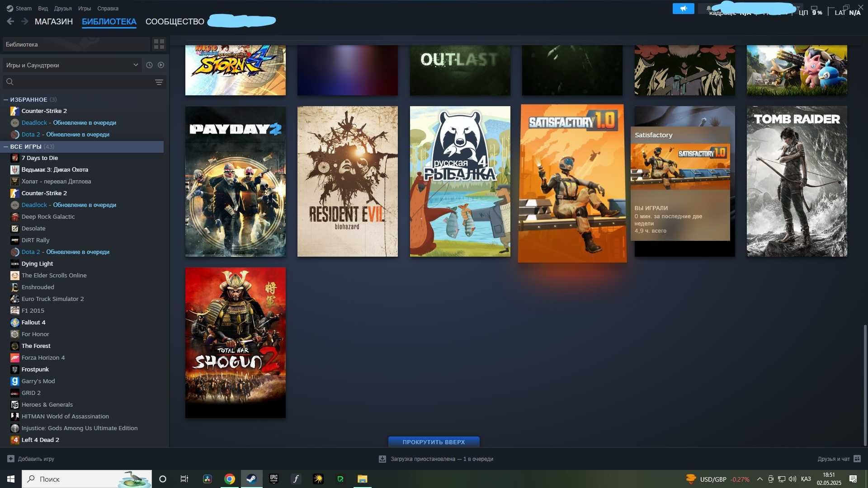Open File Explorer from taskbar
The width and height of the screenshot is (868, 488).
pyautogui.click(x=363, y=479)
